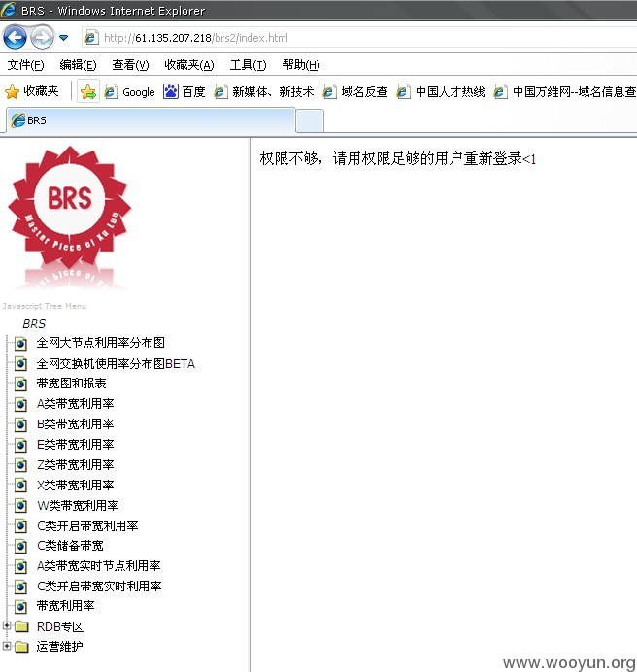Screen dimensions: 637x672
Task: Click icon beside 全网交换机使用率分布图BETA
Action: point(20,364)
